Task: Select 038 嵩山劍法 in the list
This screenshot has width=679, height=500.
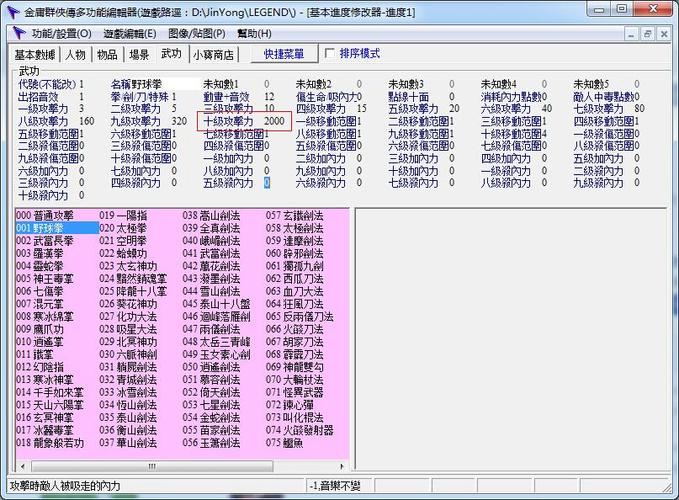Action: coord(211,215)
